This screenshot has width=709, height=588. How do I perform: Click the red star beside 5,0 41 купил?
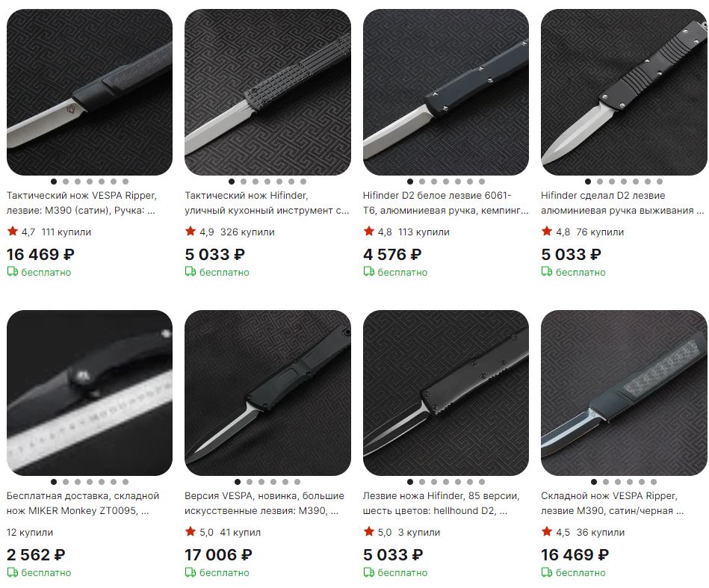click(191, 531)
